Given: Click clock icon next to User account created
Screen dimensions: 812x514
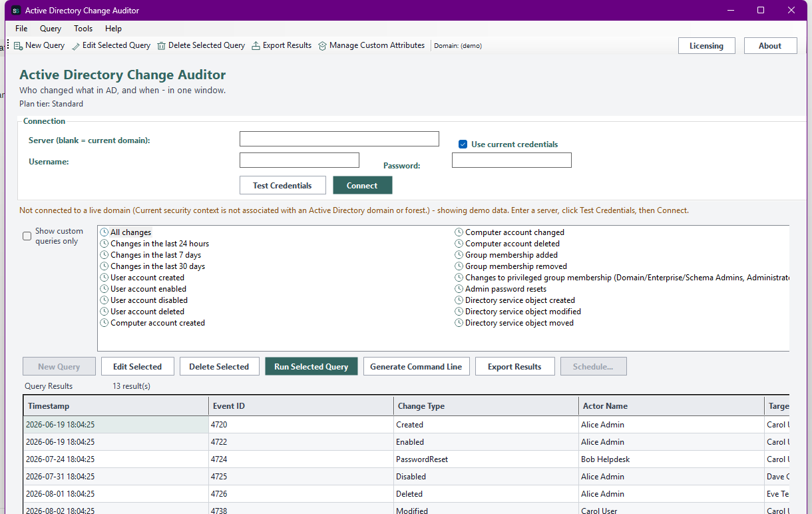Looking at the screenshot, I should click(x=104, y=278).
